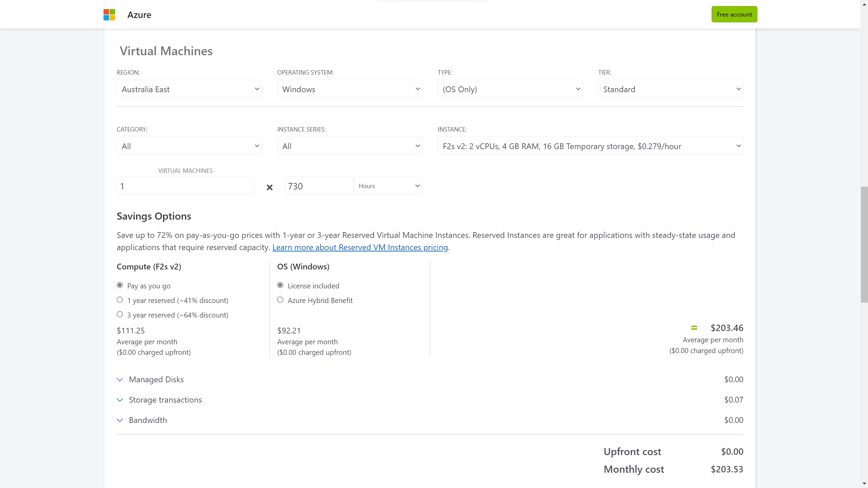Click the Bandwidth $0.00 amount
Image resolution: width=868 pixels, height=488 pixels.
pyautogui.click(x=734, y=420)
